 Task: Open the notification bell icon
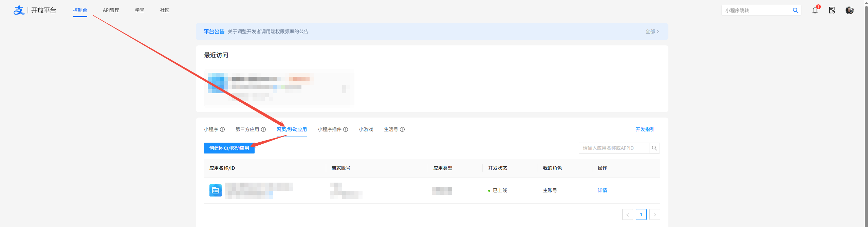(x=815, y=11)
